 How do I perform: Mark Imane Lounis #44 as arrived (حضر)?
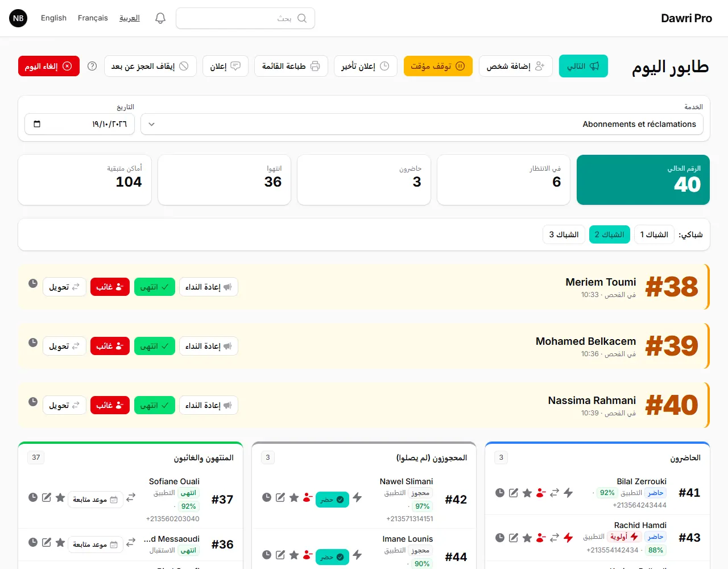click(x=332, y=557)
